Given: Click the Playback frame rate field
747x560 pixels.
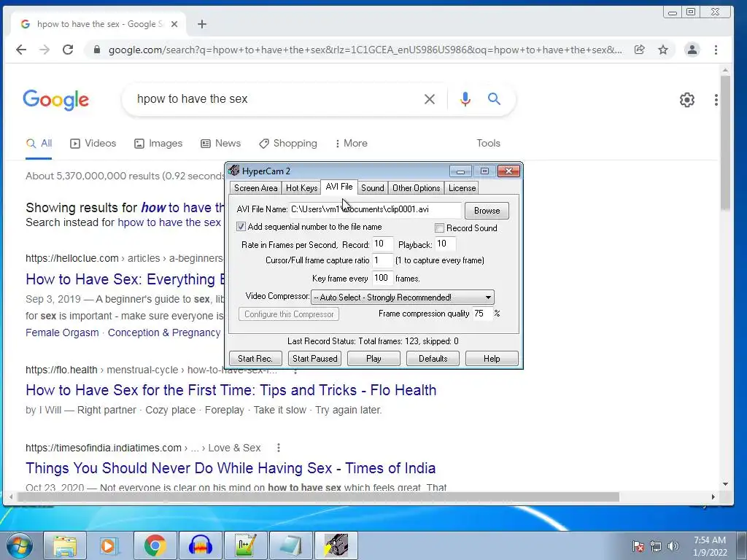Looking at the screenshot, I should (446, 244).
